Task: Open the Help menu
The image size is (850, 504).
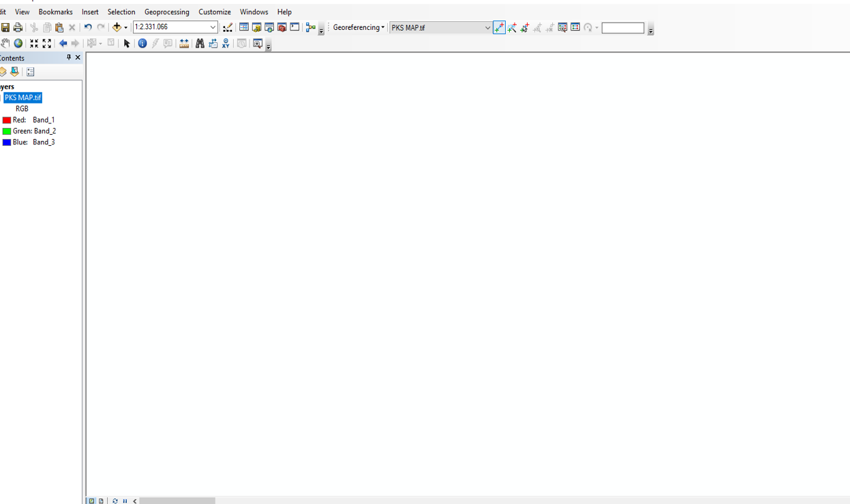Action: (x=284, y=12)
